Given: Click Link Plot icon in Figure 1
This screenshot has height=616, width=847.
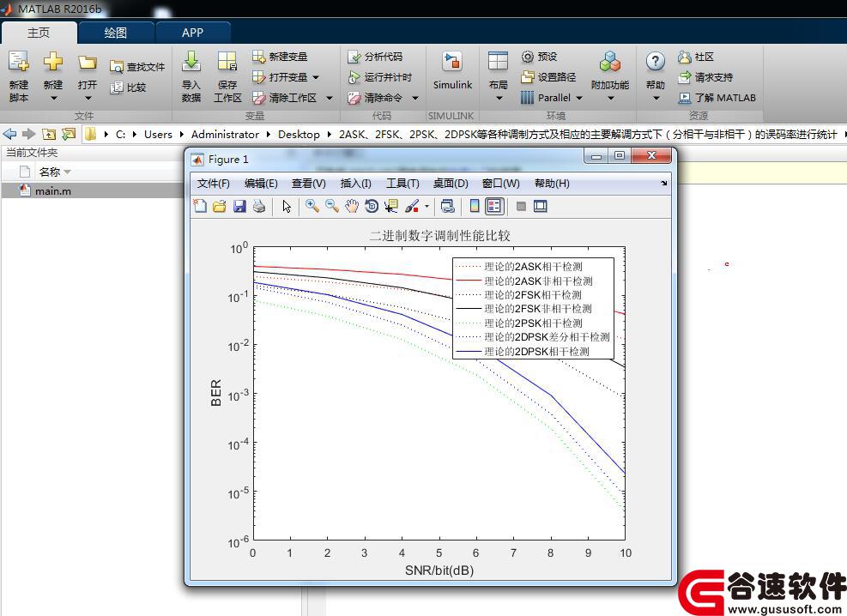Looking at the screenshot, I should coord(447,206).
